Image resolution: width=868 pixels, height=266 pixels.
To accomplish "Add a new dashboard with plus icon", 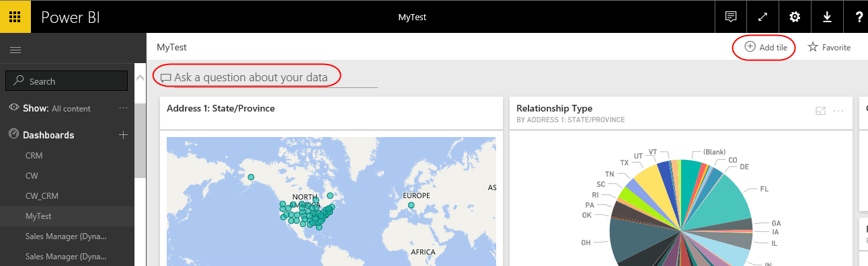I will click(x=123, y=135).
